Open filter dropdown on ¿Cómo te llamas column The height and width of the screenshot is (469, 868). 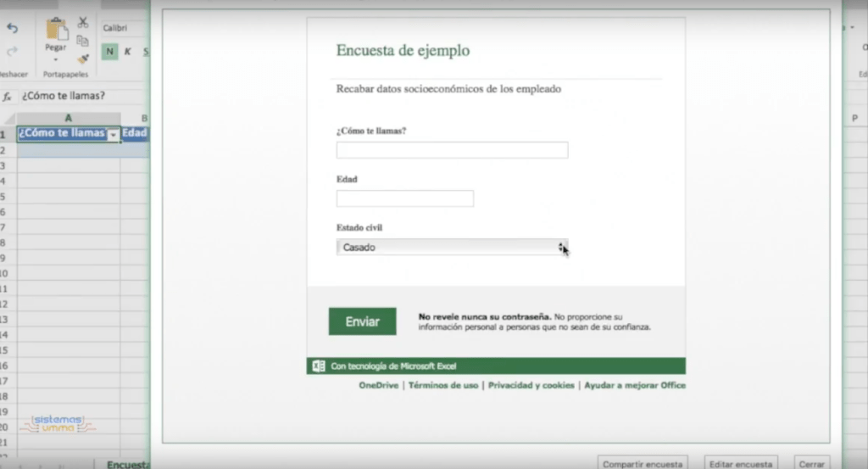[113, 134]
